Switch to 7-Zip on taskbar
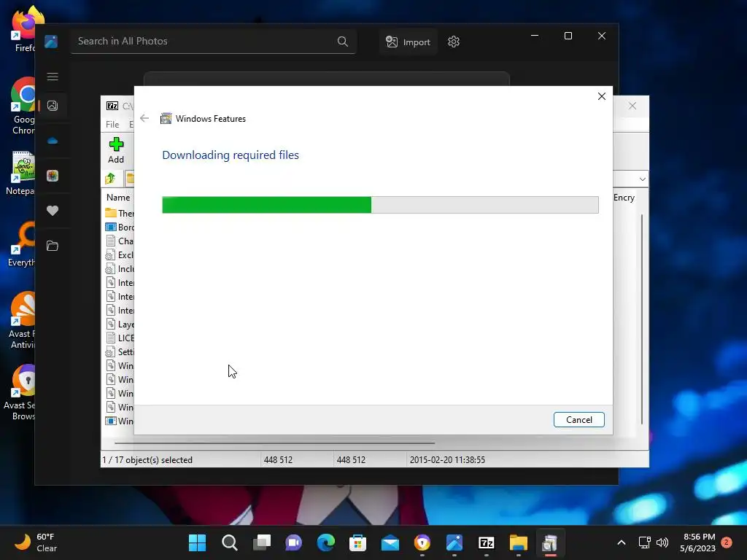 point(487,542)
